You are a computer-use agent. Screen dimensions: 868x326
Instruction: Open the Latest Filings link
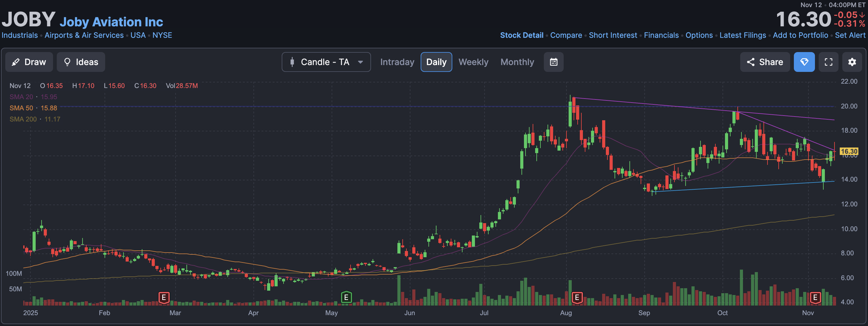point(743,35)
